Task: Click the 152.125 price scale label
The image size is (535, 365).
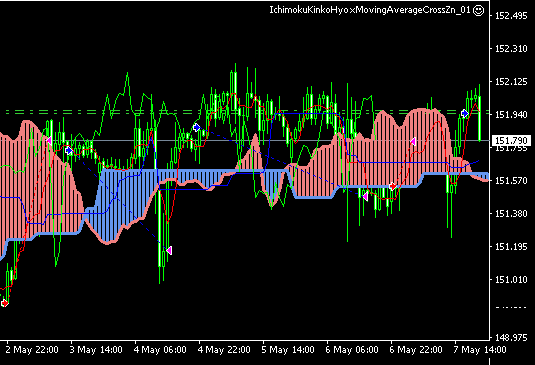Action: pyautogui.click(x=511, y=82)
